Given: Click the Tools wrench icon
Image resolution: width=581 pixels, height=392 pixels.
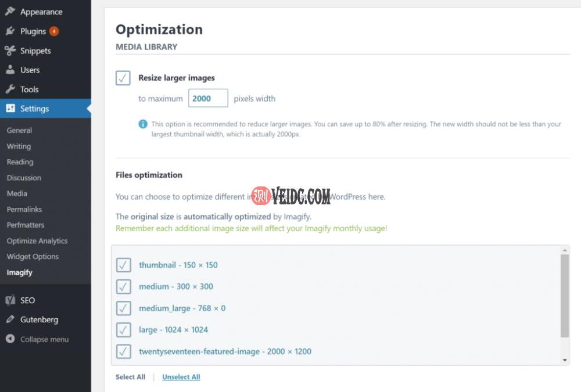Looking at the screenshot, I should (10, 89).
